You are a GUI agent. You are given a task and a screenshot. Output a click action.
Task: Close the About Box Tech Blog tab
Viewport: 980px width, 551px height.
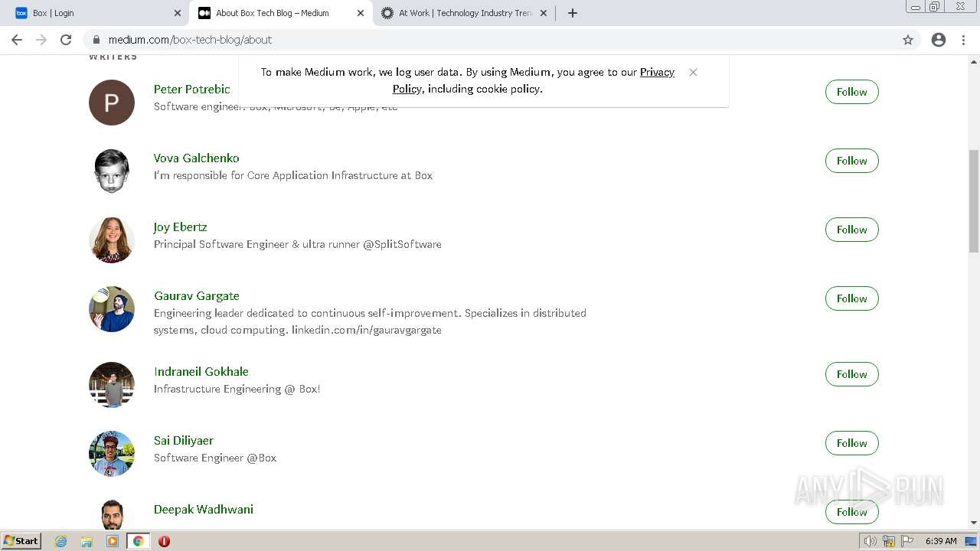pos(361,13)
